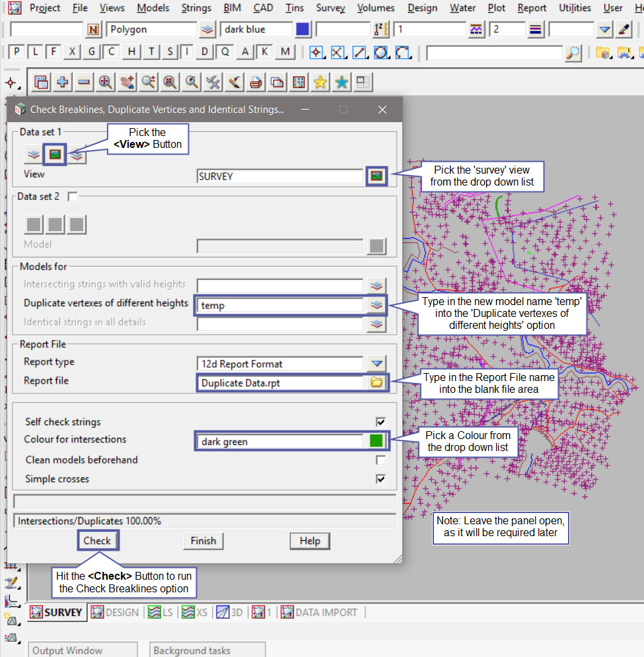Tick the Clean models beforehand checkbox

[380, 460]
